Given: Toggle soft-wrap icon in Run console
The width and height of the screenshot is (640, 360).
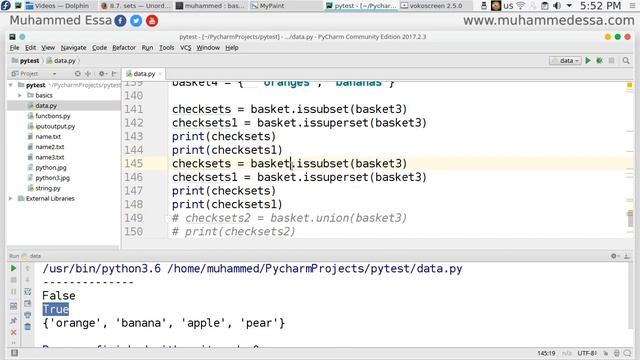Looking at the screenshot, I should (28, 291).
